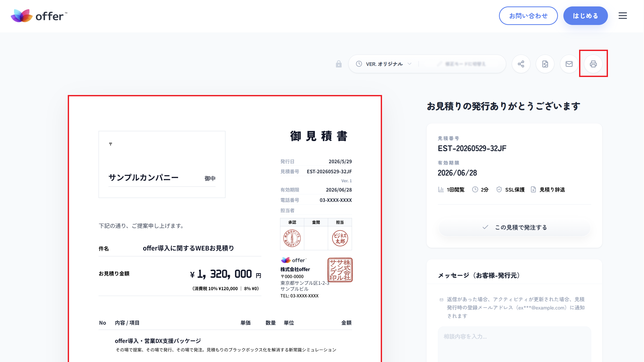Click the 2分 clock icon
644x362 pixels.
coord(475,189)
